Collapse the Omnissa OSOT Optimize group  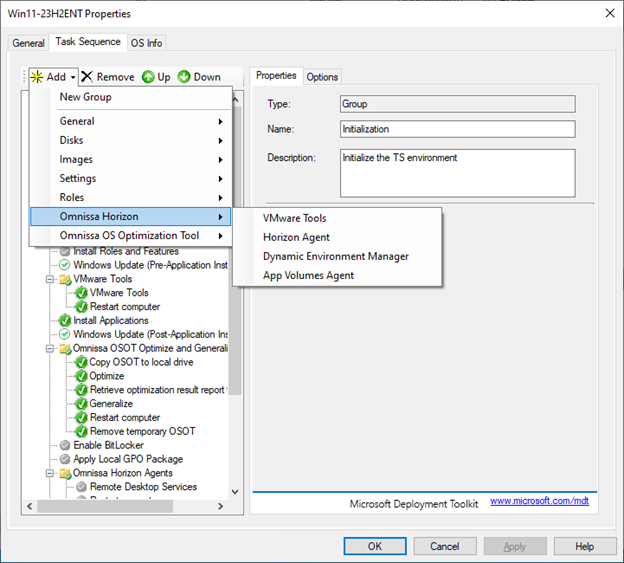pyautogui.click(x=50, y=349)
